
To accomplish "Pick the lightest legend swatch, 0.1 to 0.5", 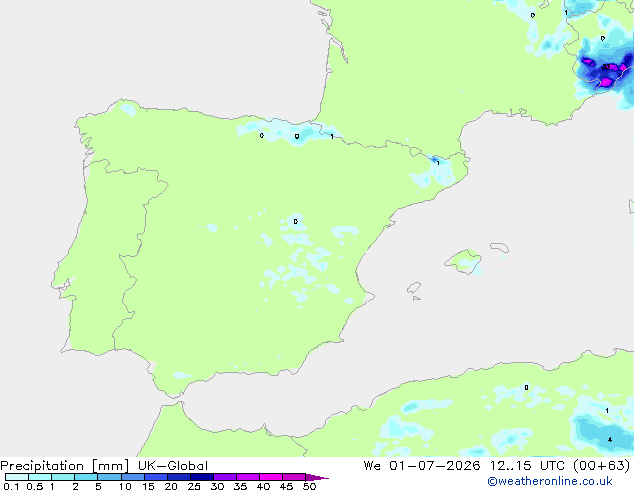I will click(x=17, y=477).
